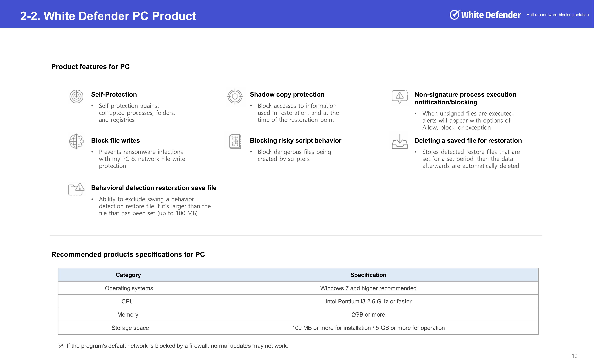Viewport: 594px width, 364px height.
Task: Click the page number 19
Action: [x=575, y=356]
